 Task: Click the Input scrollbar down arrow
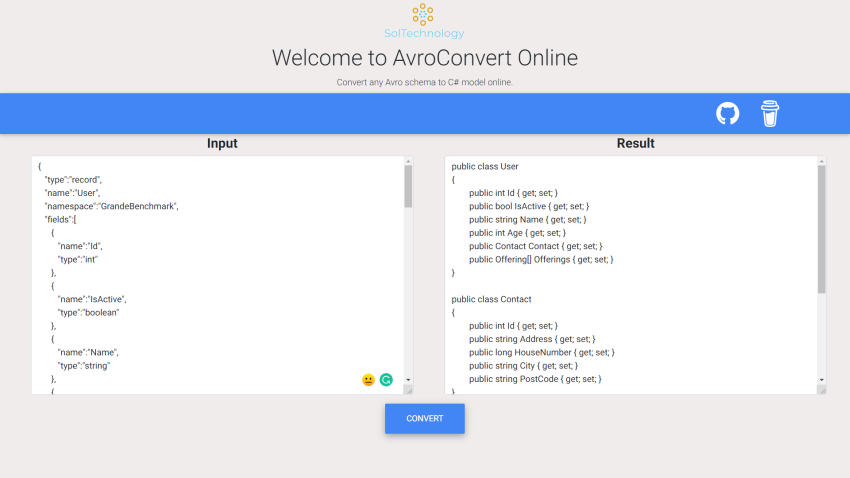(408, 380)
